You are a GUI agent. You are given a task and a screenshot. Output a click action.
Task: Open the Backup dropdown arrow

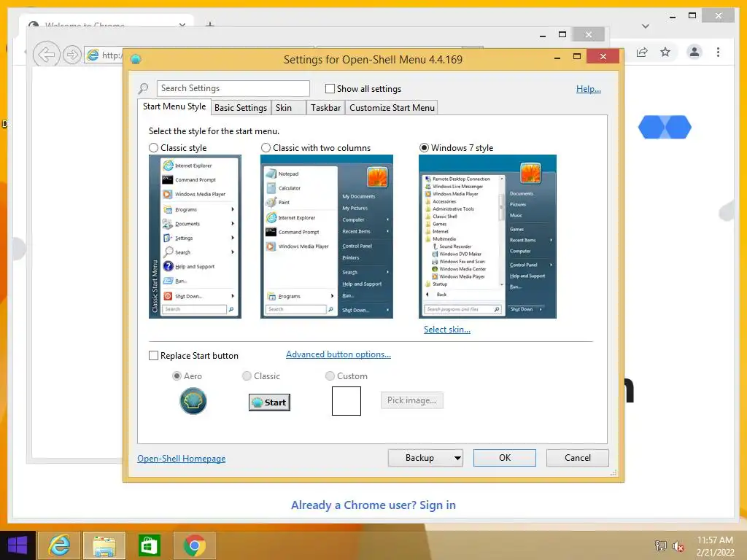tap(457, 458)
